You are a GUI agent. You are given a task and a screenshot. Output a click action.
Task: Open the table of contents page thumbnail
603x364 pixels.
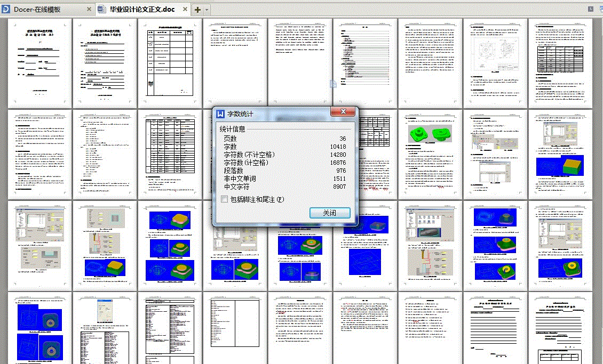coord(365,63)
